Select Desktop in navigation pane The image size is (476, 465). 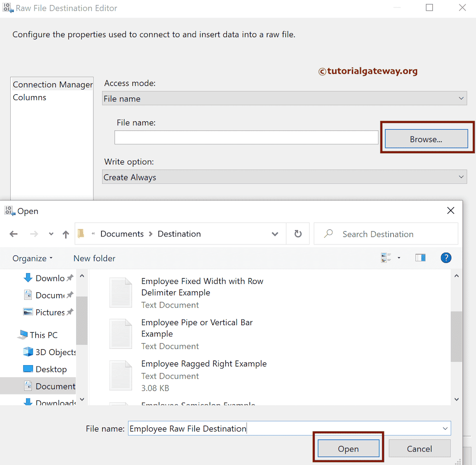click(x=45, y=369)
